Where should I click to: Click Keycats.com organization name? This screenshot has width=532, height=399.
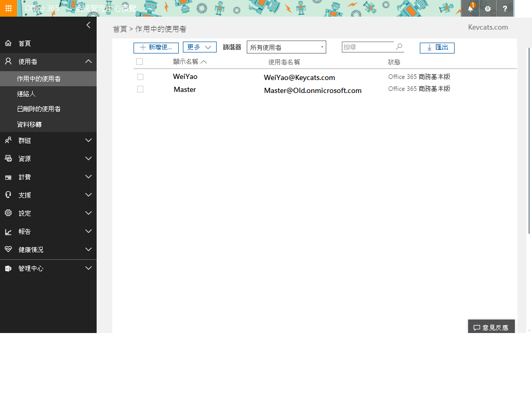point(488,27)
